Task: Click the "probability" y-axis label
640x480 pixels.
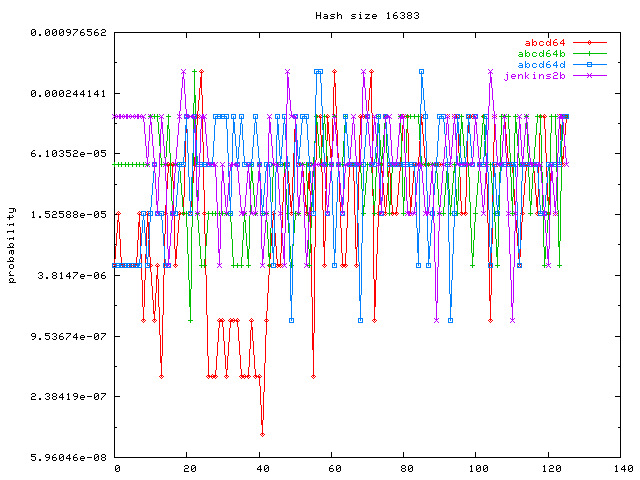Action: click(12, 245)
